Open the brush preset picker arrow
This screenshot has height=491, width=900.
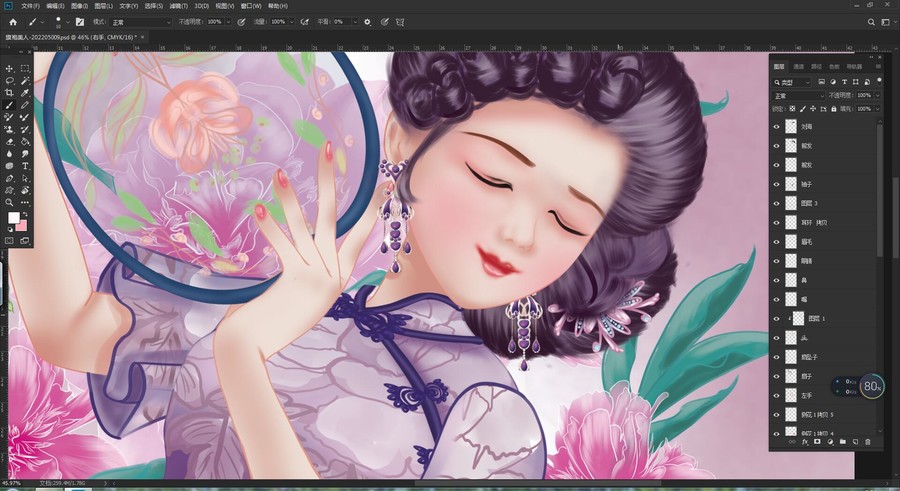[x=68, y=22]
